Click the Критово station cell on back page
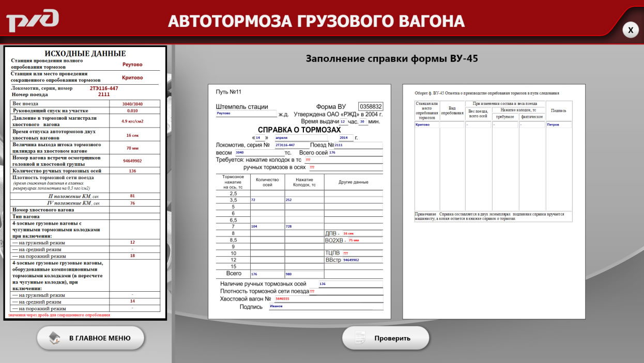 tap(427, 124)
